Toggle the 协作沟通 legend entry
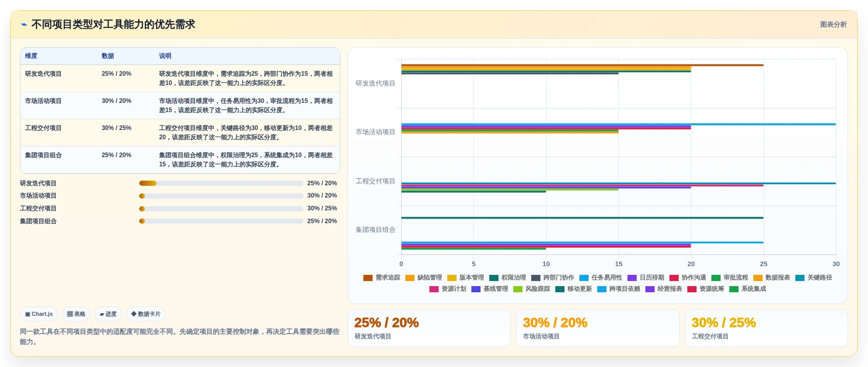Viewport: 868px width, 367px height. point(688,277)
